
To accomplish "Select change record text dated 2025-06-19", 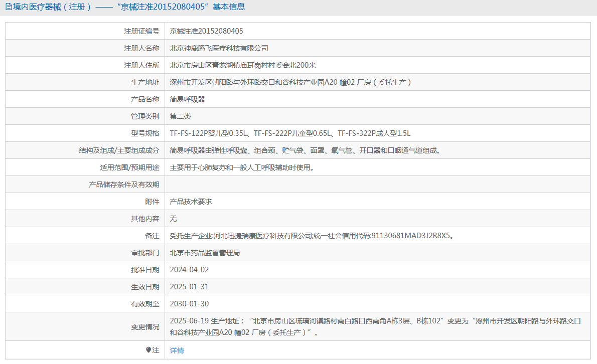I will point(375,327).
